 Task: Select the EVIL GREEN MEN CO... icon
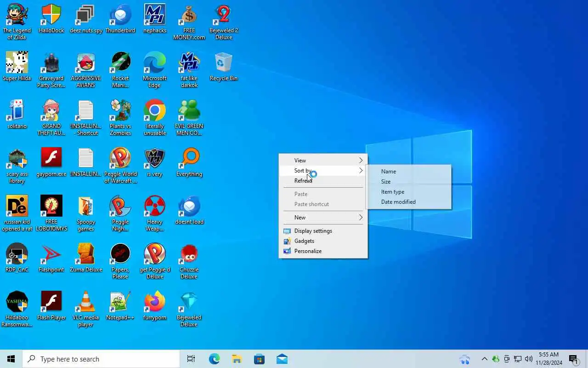point(189,117)
